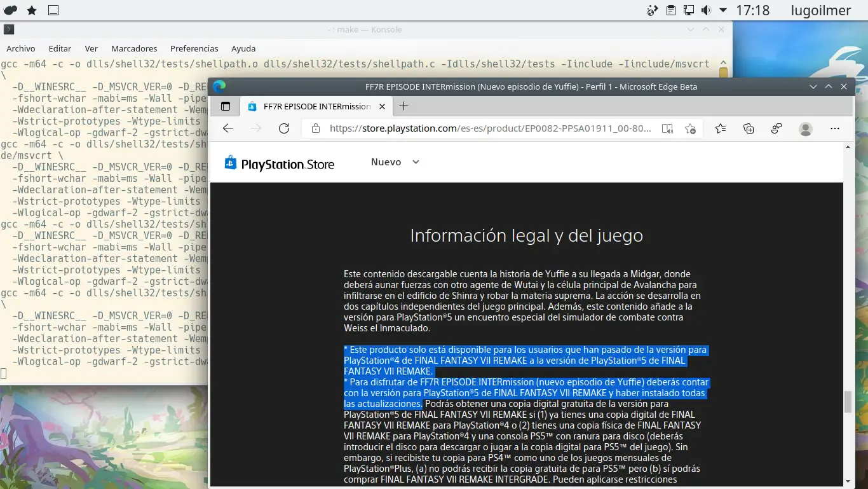Start Read aloud from address bar

(x=667, y=128)
